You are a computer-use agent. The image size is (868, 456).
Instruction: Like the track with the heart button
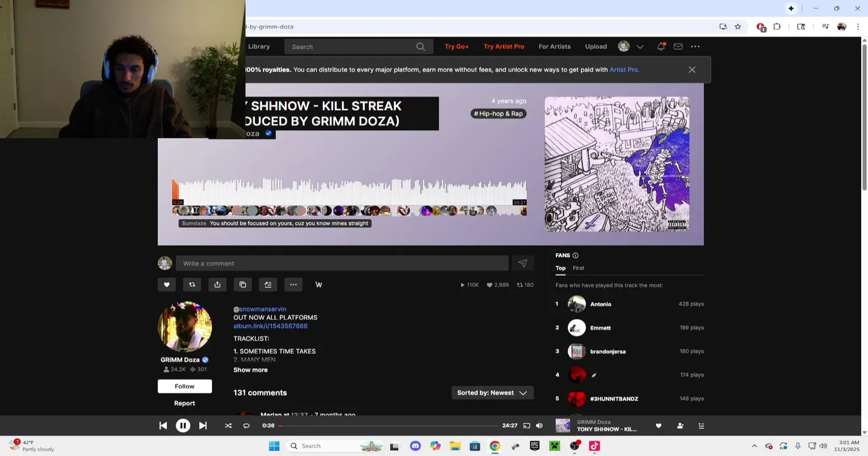click(x=167, y=285)
